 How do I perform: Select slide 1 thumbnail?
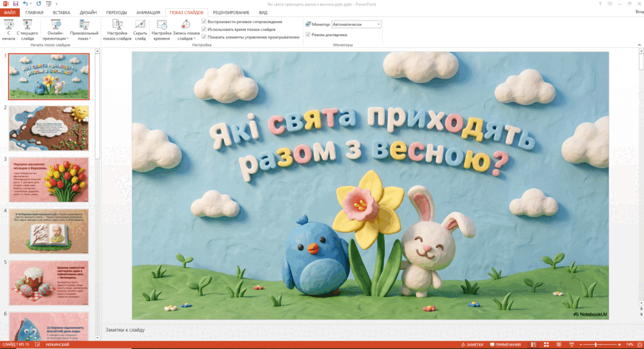[49, 76]
